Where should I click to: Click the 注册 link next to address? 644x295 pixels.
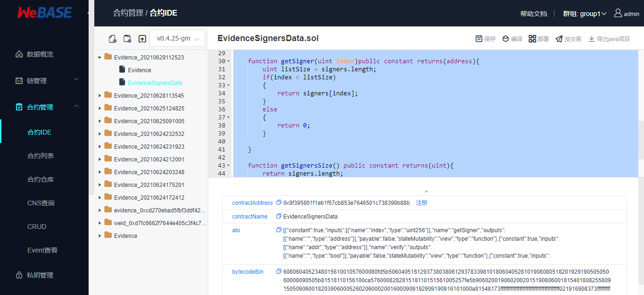[421, 203]
